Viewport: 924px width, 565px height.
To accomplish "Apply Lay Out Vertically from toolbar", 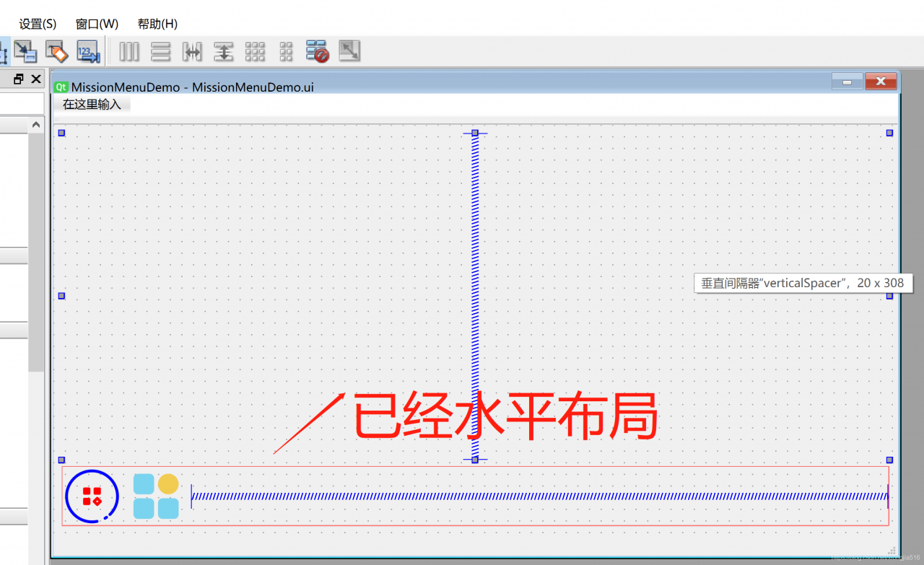I will click(x=160, y=51).
